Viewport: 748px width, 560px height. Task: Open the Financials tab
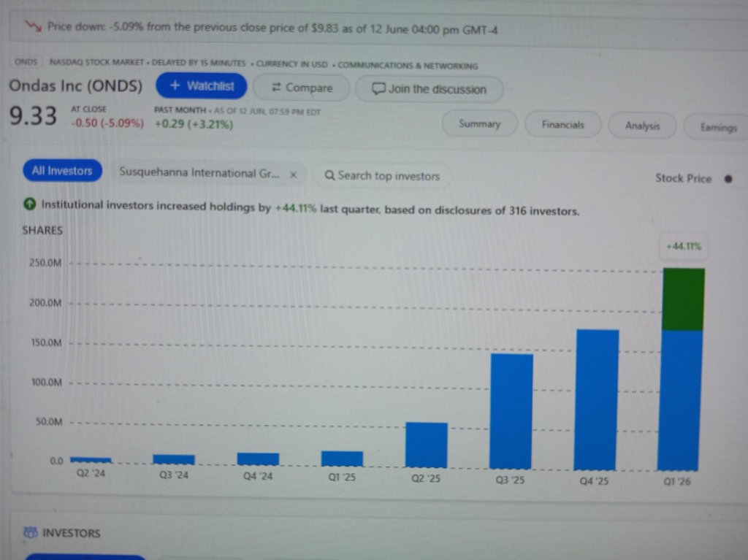pyautogui.click(x=562, y=125)
